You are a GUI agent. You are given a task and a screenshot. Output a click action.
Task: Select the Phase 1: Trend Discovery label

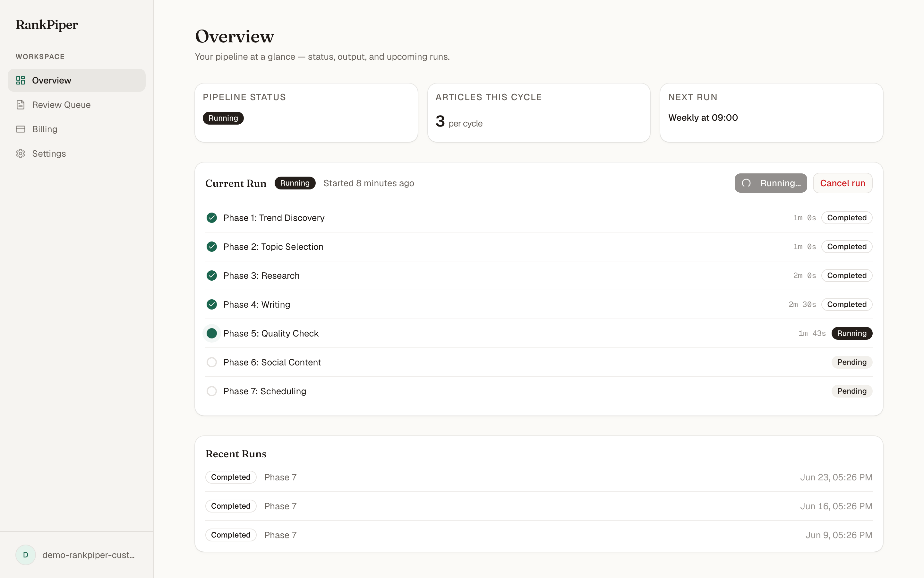[274, 217]
